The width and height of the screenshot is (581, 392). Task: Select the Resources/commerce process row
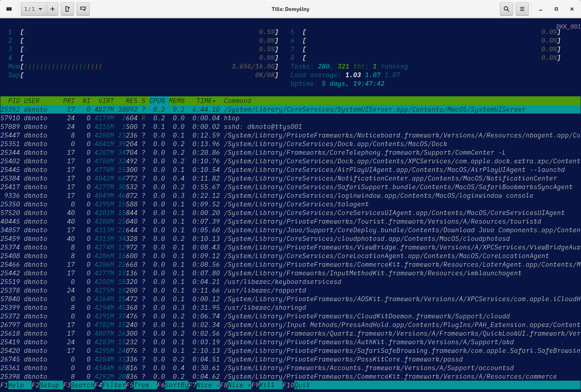(290, 376)
